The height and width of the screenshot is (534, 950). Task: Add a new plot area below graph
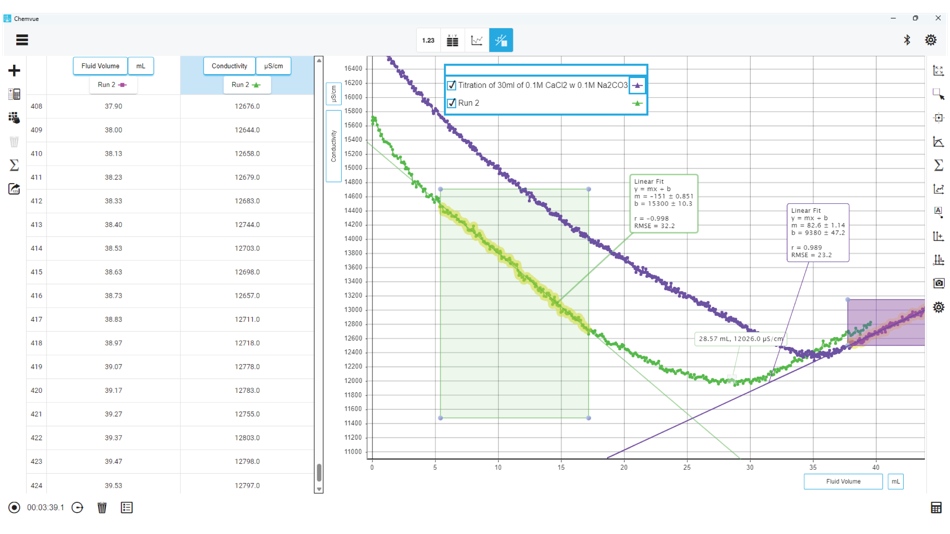[x=938, y=259]
